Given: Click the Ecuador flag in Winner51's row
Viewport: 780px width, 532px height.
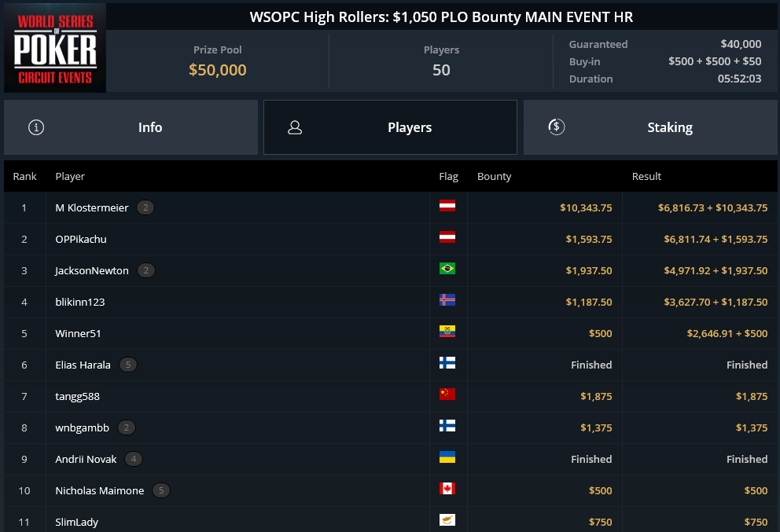Looking at the screenshot, I should point(447,331).
